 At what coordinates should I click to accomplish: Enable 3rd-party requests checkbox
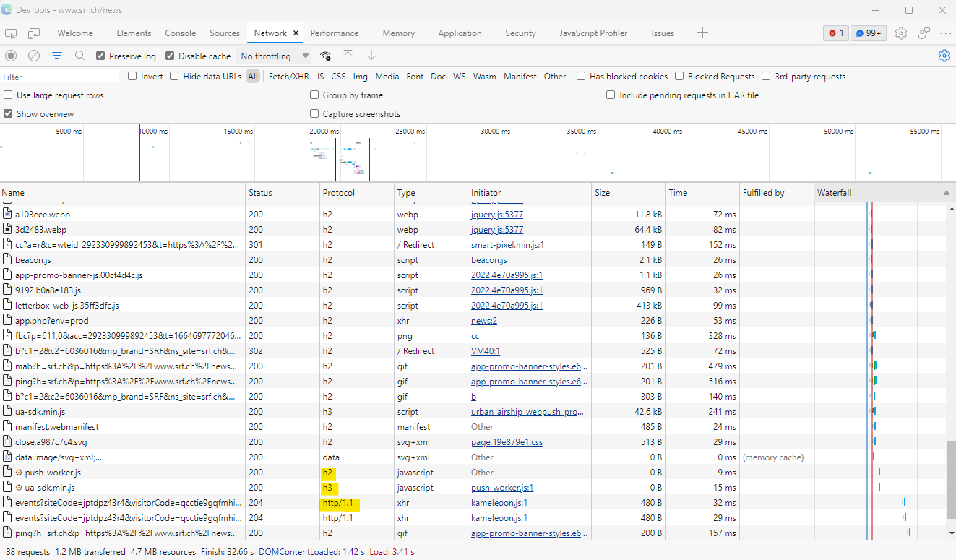[766, 76]
